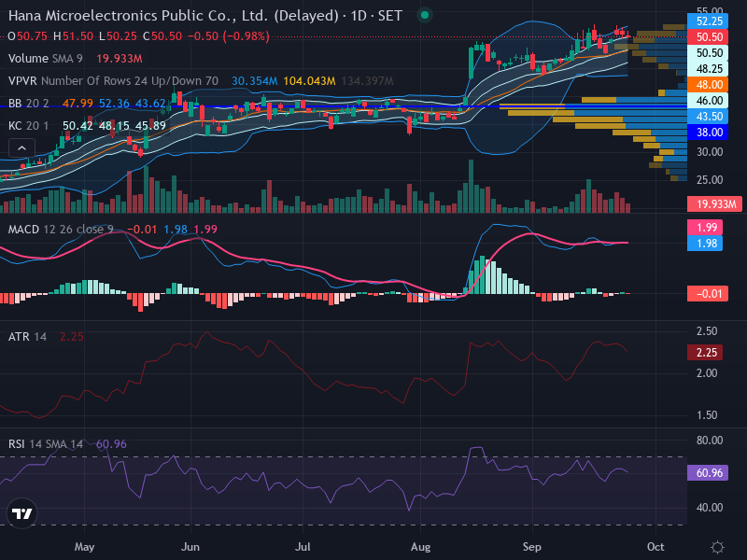Select the BB 20 2 indicator legend
The height and width of the screenshot is (560, 747).
click(x=29, y=104)
